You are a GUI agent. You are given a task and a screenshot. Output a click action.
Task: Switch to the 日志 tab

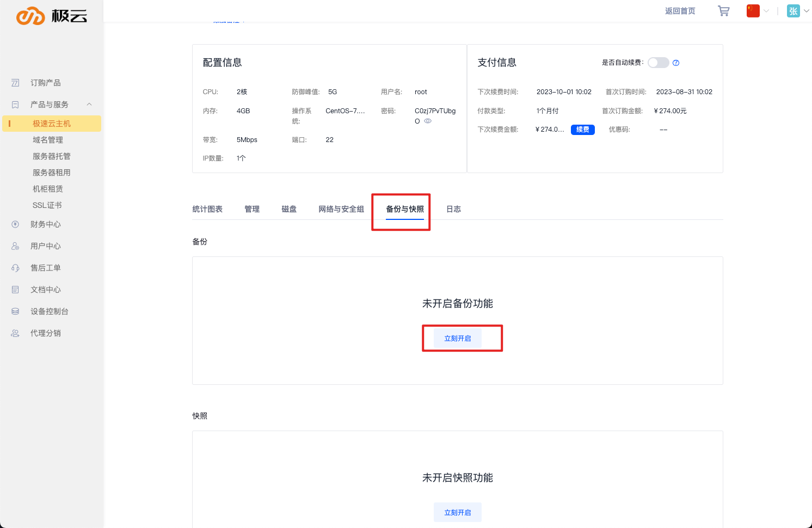tap(453, 209)
